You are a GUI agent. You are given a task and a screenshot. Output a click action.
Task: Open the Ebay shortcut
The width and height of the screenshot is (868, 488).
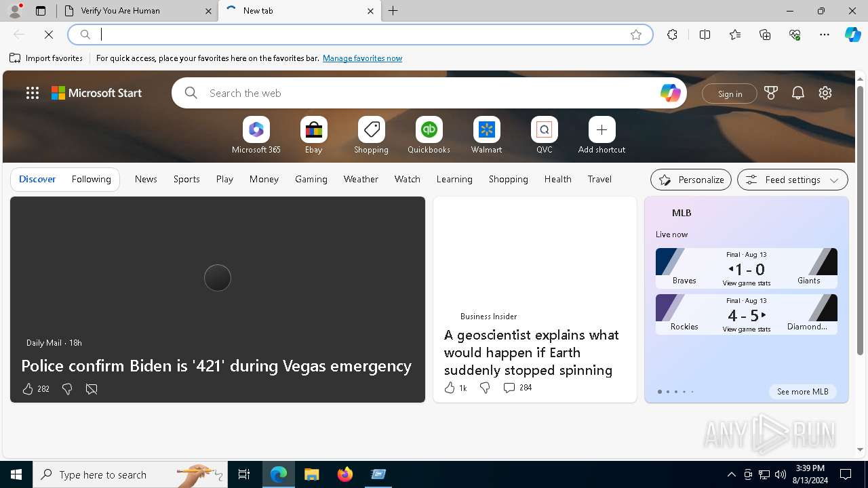coord(314,136)
